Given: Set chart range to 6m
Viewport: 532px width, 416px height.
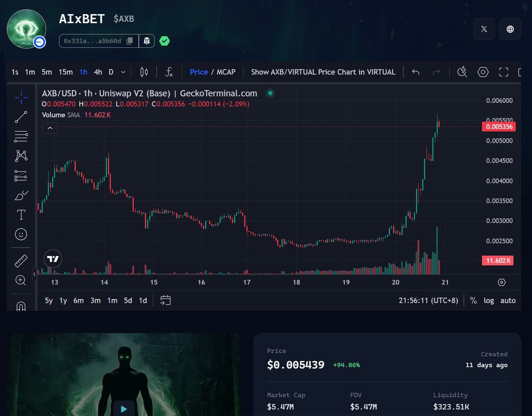Looking at the screenshot, I should pyautogui.click(x=78, y=300).
